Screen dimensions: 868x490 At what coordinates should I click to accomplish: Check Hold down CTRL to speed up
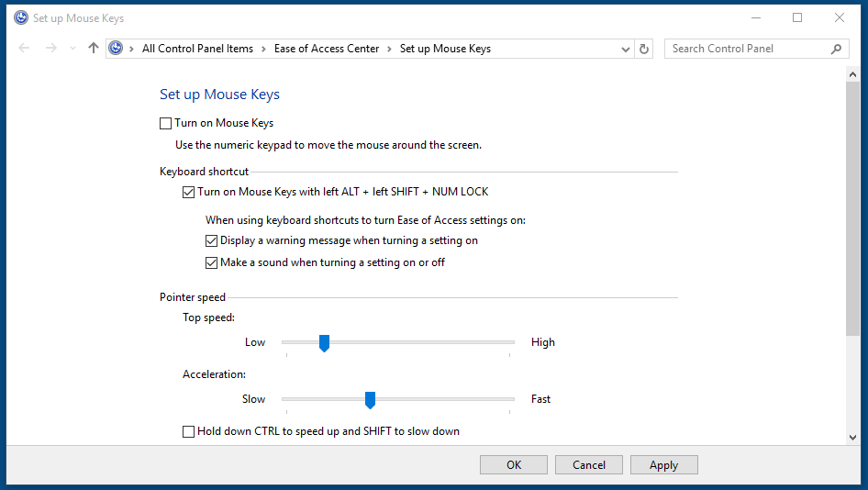tap(188, 431)
